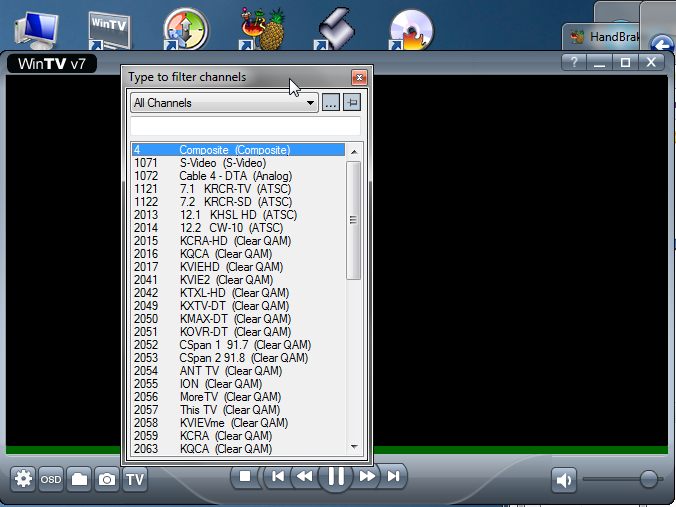Image resolution: width=676 pixels, height=507 pixels.
Task: Open the disc burning desktop shortcut
Action: click(x=411, y=30)
